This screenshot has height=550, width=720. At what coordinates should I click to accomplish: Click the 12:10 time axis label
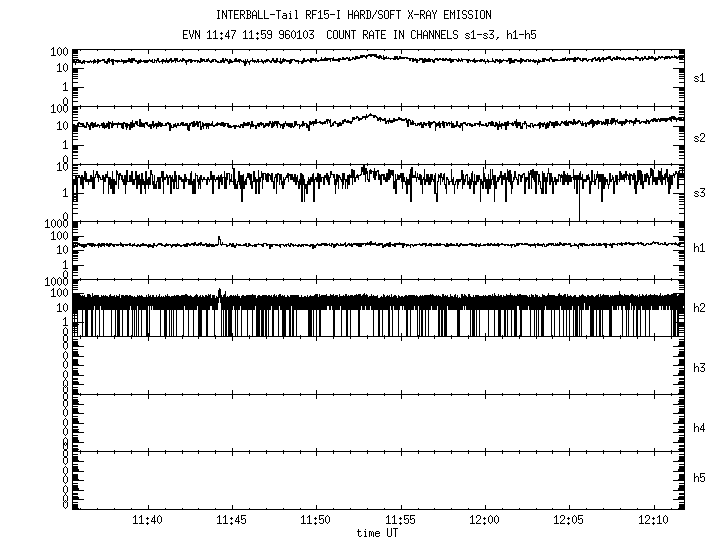652,521
